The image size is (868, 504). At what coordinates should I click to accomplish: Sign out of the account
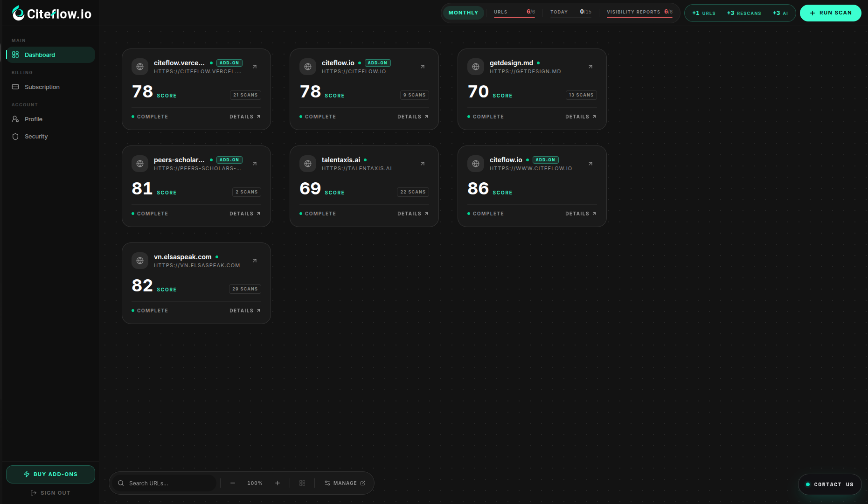(50, 493)
